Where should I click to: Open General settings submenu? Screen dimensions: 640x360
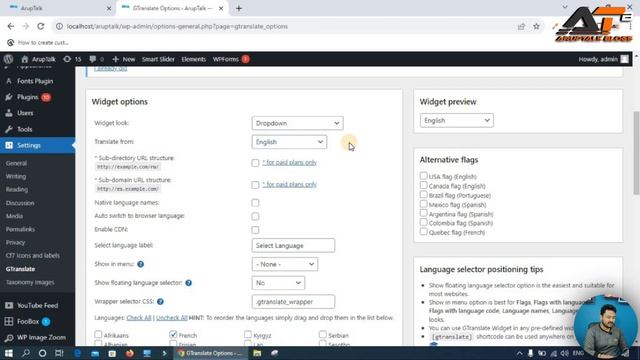16,163
